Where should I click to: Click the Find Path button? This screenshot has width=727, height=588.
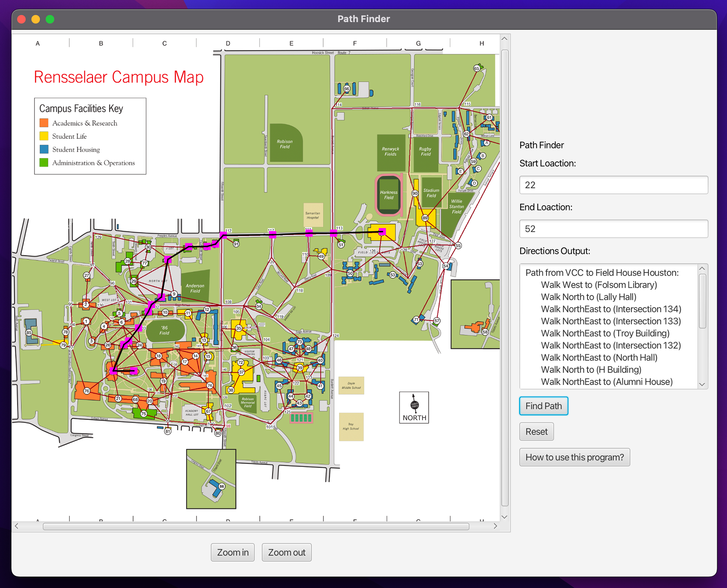[543, 406]
